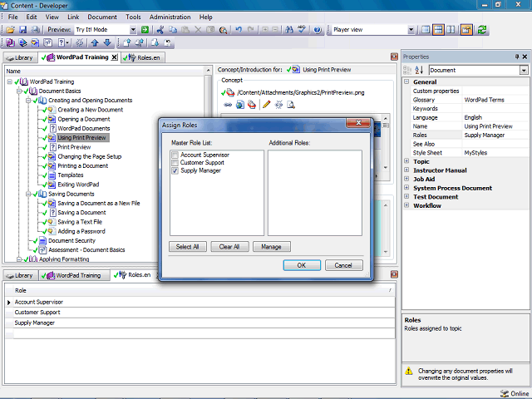532x399 pixels.
Task: Expand the Job Aid section
Action: point(406,179)
